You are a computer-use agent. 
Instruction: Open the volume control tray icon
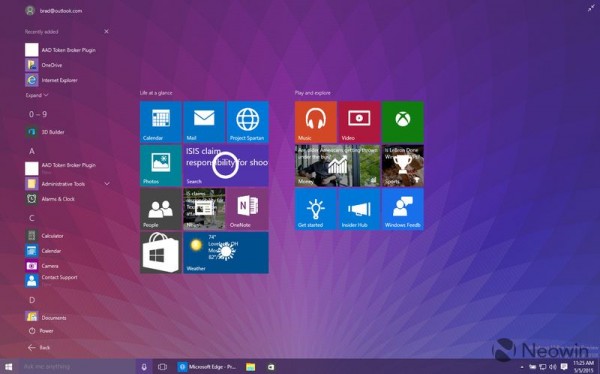(553, 367)
